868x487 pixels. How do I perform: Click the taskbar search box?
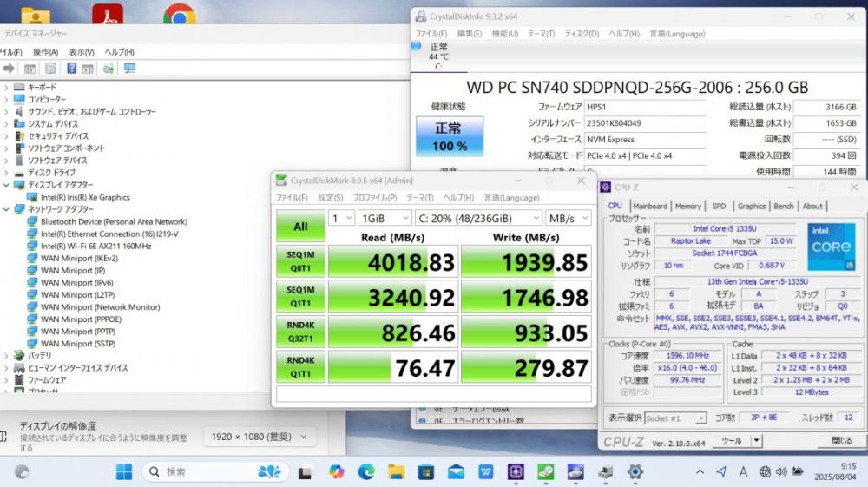pyautogui.click(x=214, y=471)
